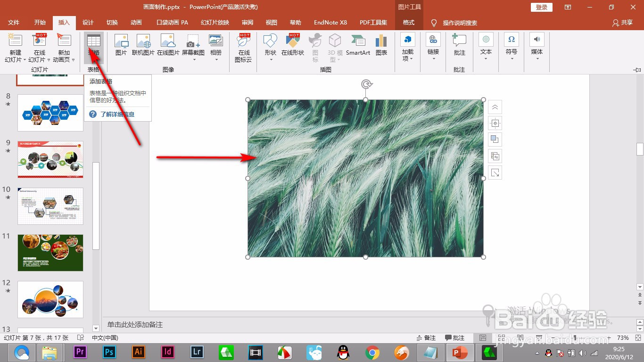Open the 了解详细信息 link
This screenshot has width=644, height=362.
117,114
